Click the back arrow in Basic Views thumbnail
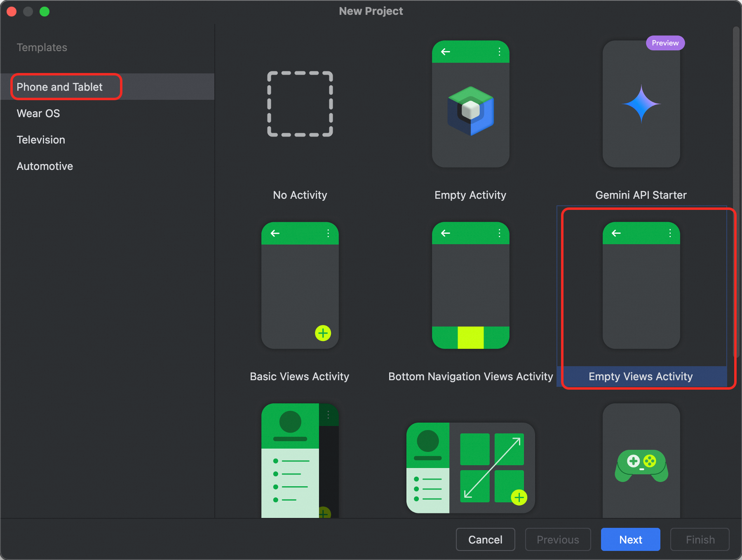 click(x=275, y=233)
